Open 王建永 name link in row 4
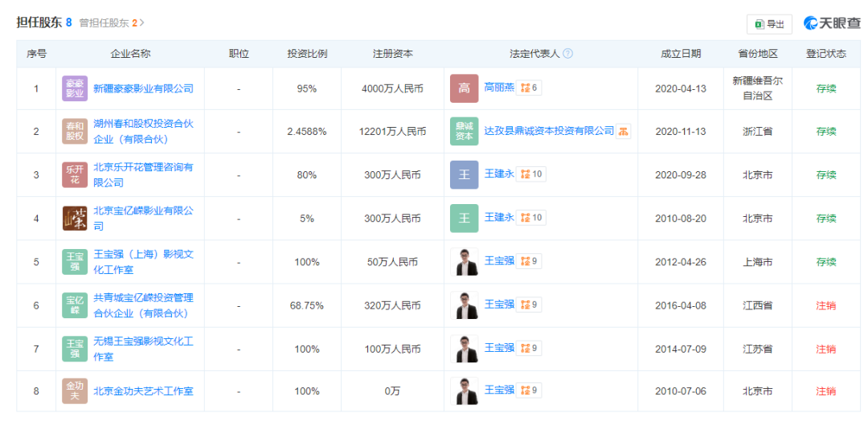The image size is (868, 421). click(x=499, y=218)
